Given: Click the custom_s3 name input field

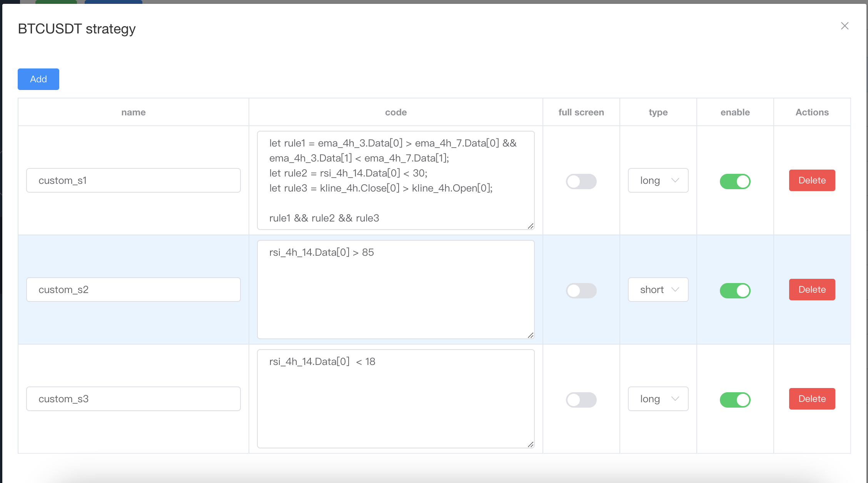Looking at the screenshot, I should tap(133, 399).
